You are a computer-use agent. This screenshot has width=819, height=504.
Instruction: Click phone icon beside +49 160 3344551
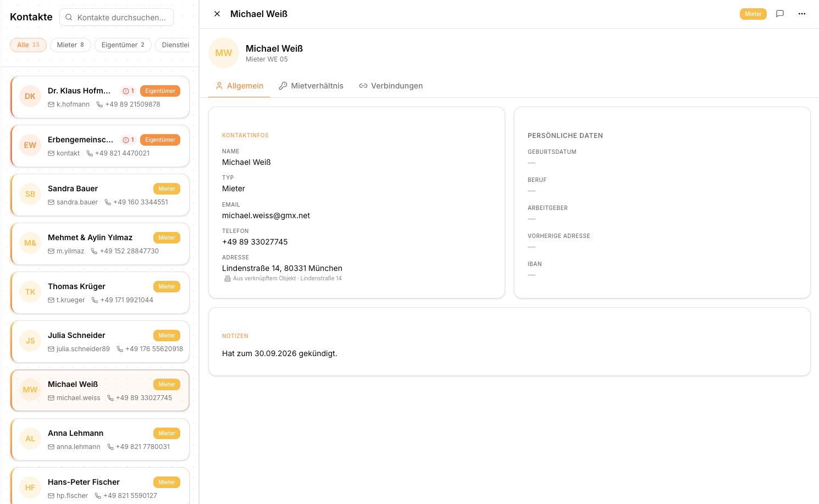[x=108, y=202]
